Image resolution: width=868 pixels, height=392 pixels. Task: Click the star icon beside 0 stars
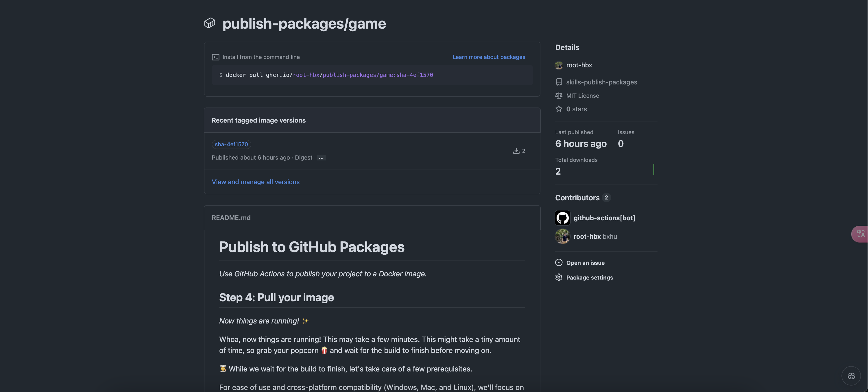point(558,109)
